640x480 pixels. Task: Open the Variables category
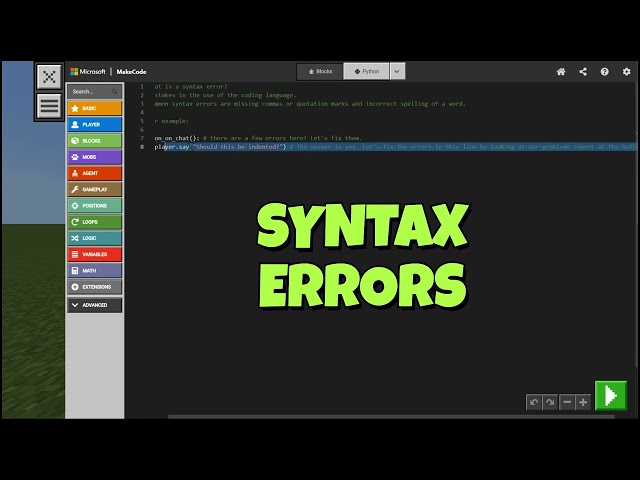[x=94, y=254]
